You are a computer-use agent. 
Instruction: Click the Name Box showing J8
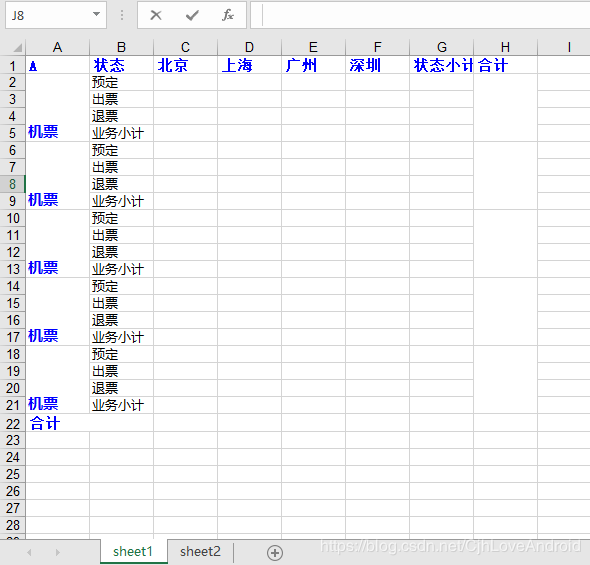[49, 15]
